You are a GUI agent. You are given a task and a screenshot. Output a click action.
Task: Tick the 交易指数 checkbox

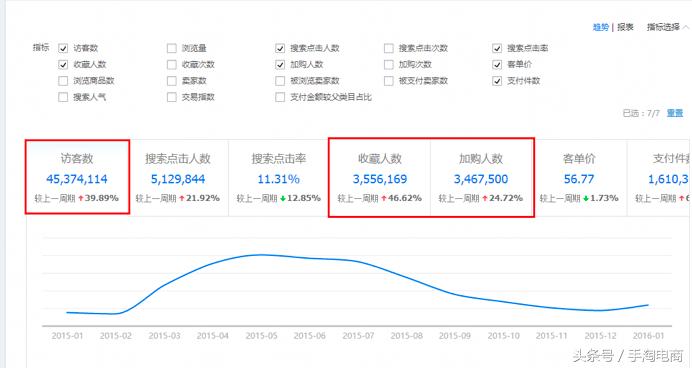172,97
